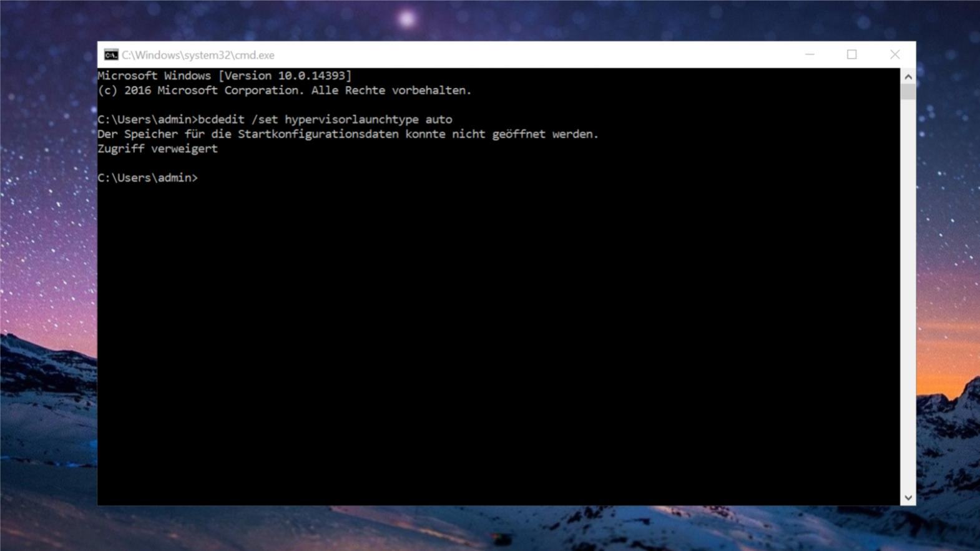This screenshot has height=551, width=980.
Task: Maximize the cmd.exe window
Action: (851, 55)
